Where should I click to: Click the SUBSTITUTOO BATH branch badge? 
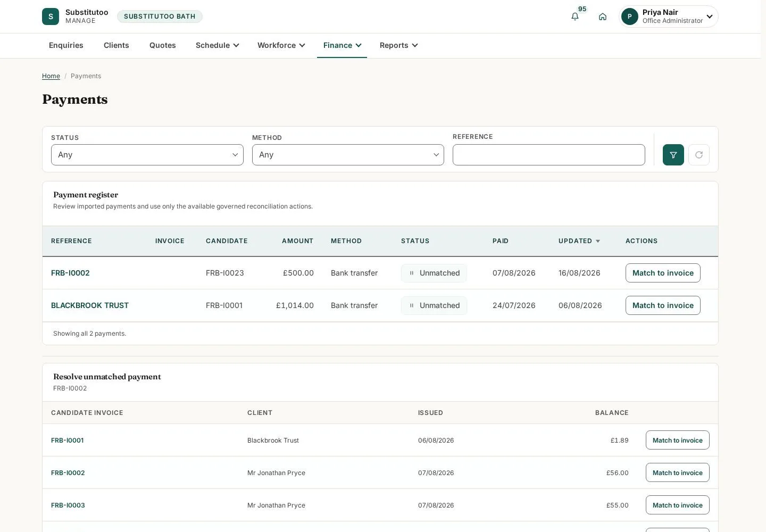(160, 16)
